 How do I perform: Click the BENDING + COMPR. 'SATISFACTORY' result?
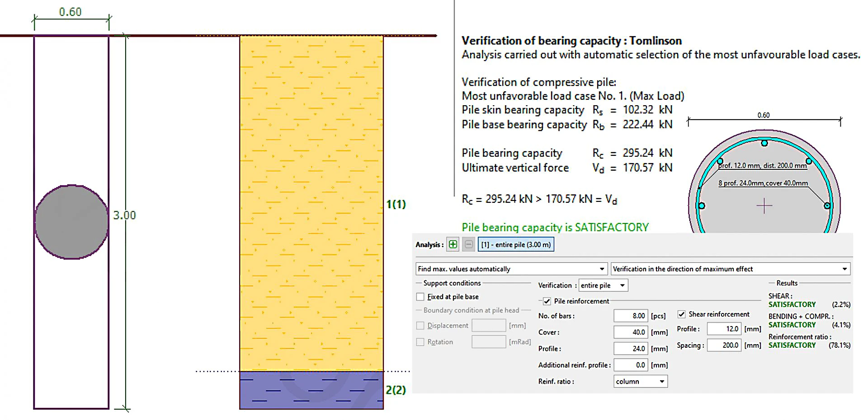[x=792, y=325]
